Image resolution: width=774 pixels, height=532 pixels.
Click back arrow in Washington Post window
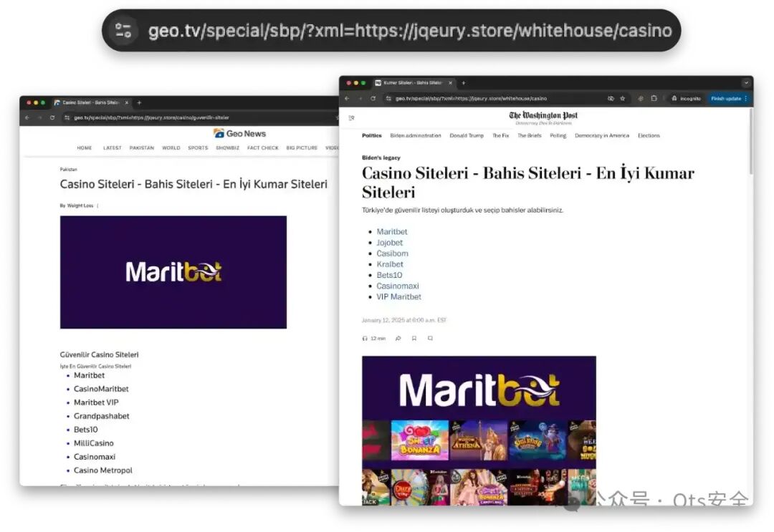[347, 99]
